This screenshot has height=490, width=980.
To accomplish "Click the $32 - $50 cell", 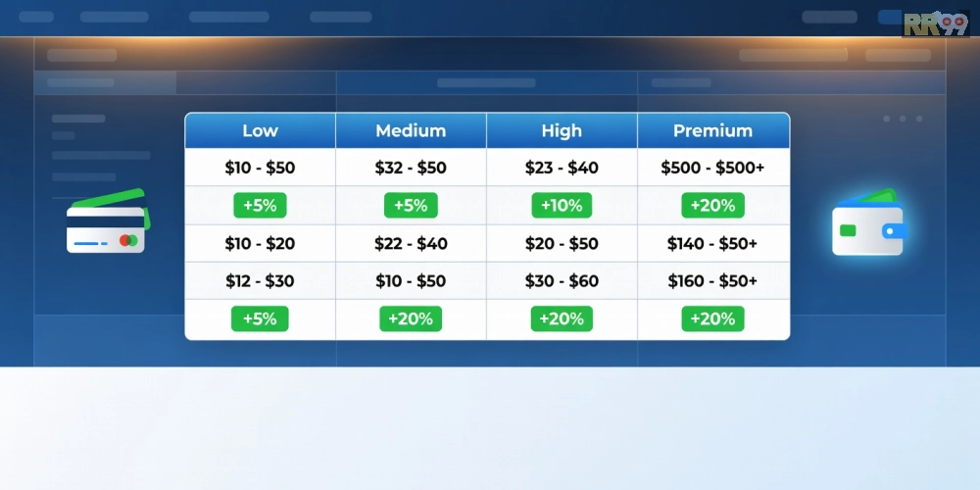I will coord(411,168).
